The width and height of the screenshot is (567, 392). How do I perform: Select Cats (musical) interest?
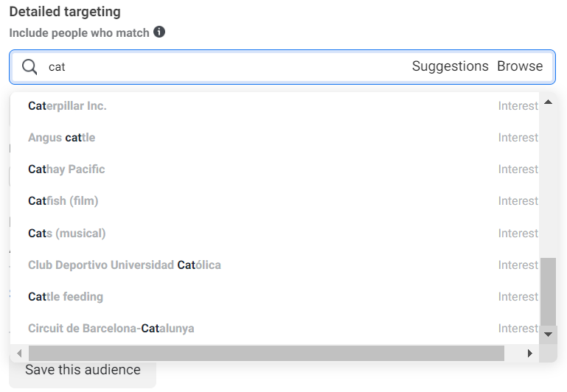[x=66, y=234]
